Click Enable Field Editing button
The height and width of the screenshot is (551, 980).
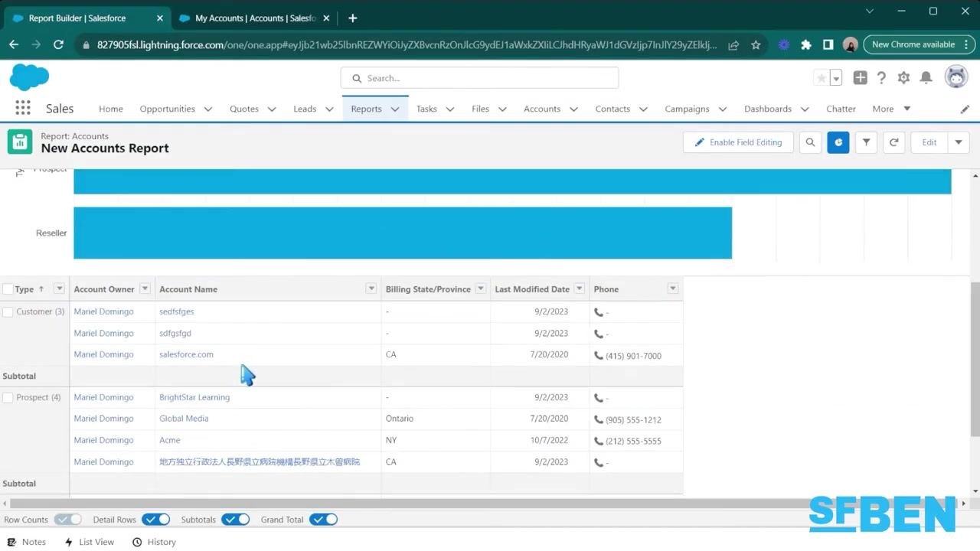[x=738, y=142]
